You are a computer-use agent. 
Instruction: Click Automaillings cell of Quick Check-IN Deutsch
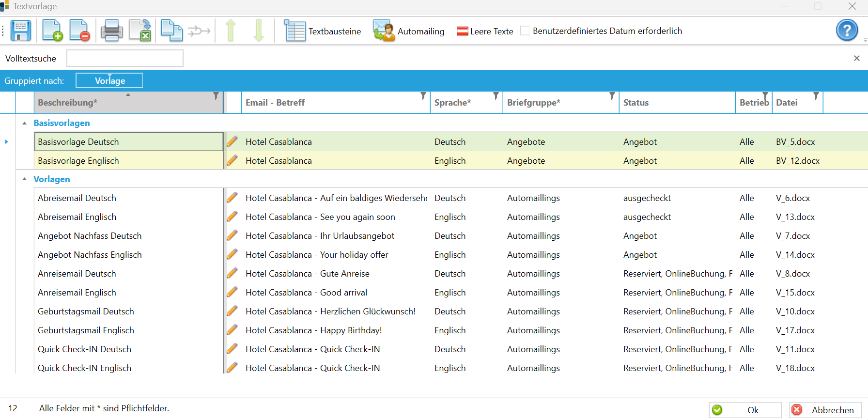(533, 349)
